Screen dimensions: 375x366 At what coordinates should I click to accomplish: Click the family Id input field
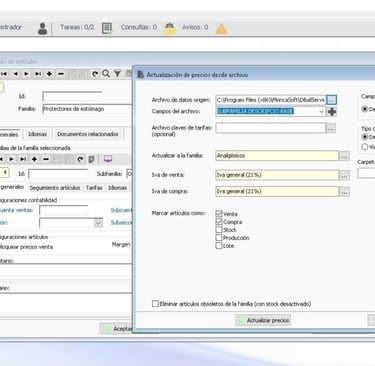(72, 97)
